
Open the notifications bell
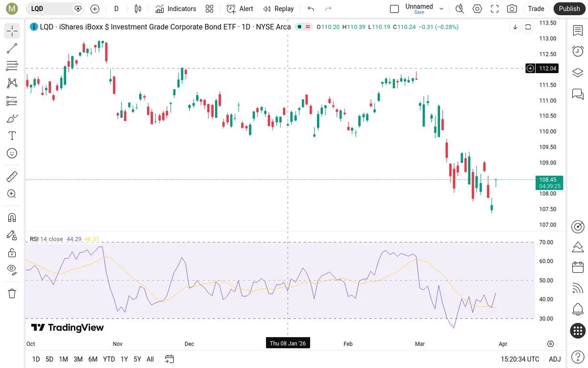point(578,310)
